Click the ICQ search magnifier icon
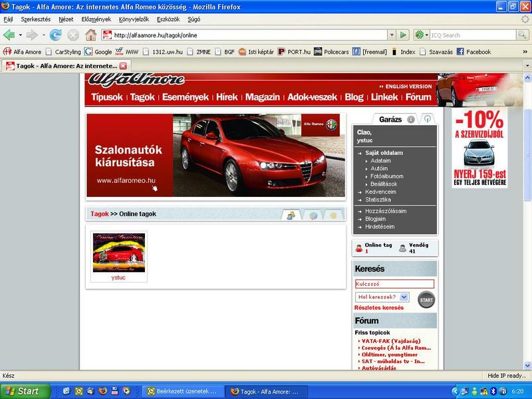 pos(522,35)
